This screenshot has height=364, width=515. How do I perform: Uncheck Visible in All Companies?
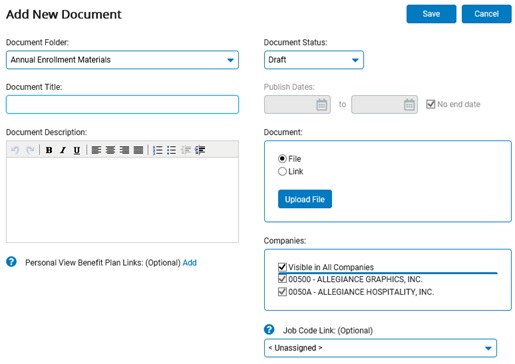pyautogui.click(x=282, y=267)
